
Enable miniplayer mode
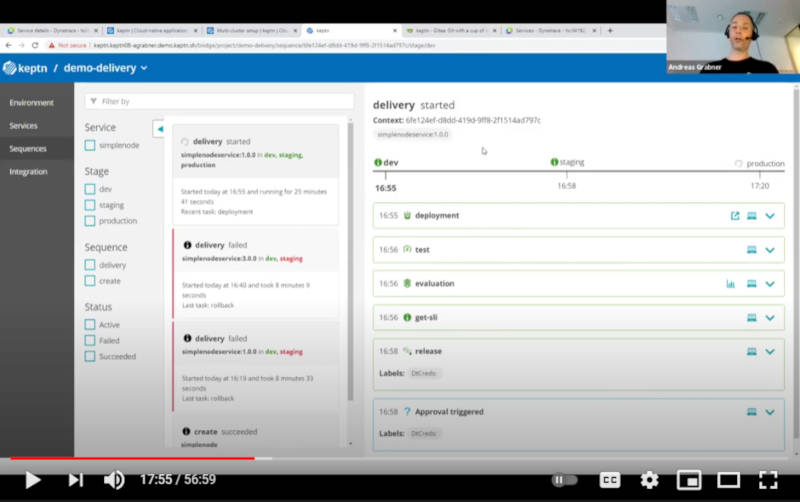tap(689, 480)
